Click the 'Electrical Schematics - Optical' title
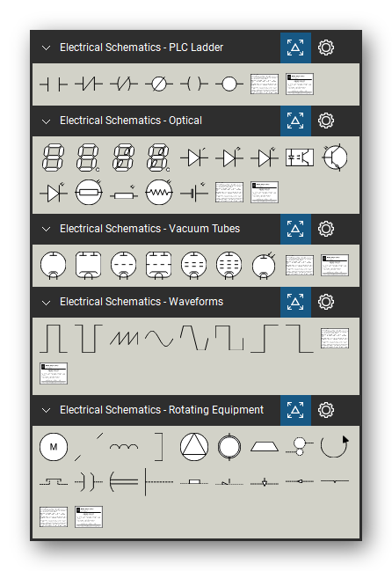 (131, 121)
